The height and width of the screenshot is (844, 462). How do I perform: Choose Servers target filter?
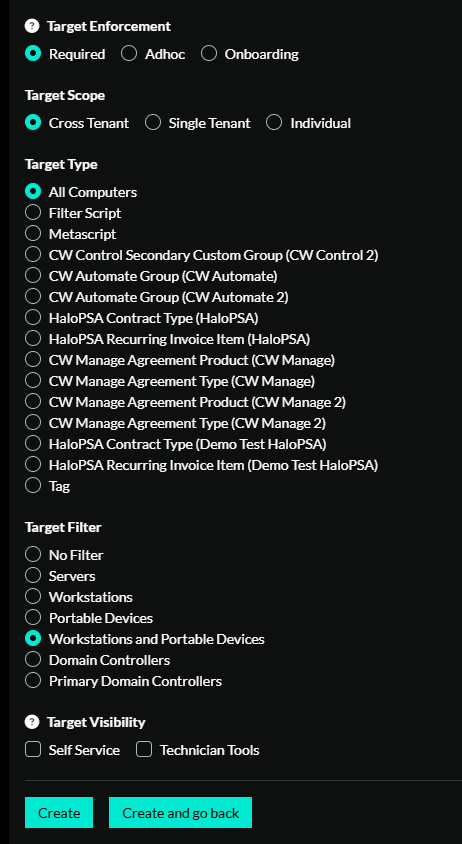[33, 575]
